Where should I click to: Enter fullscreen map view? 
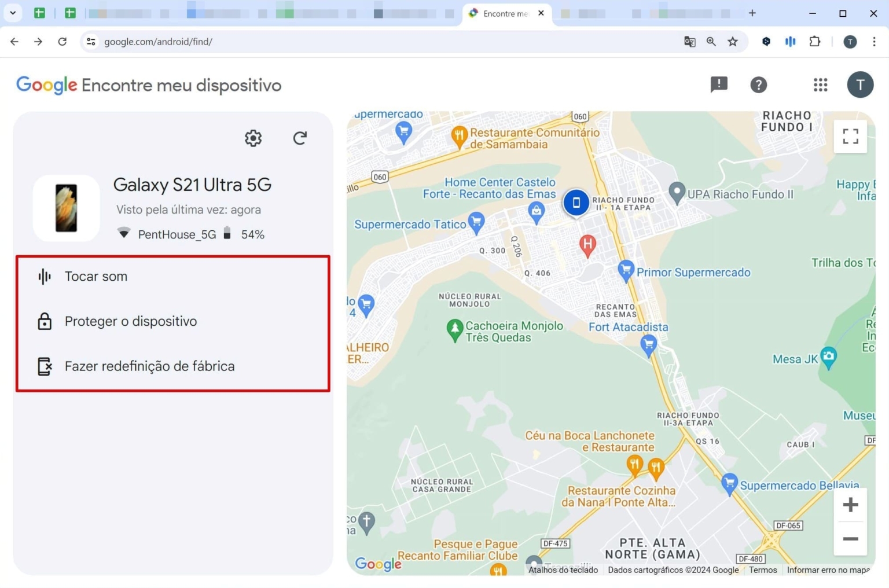coord(850,136)
